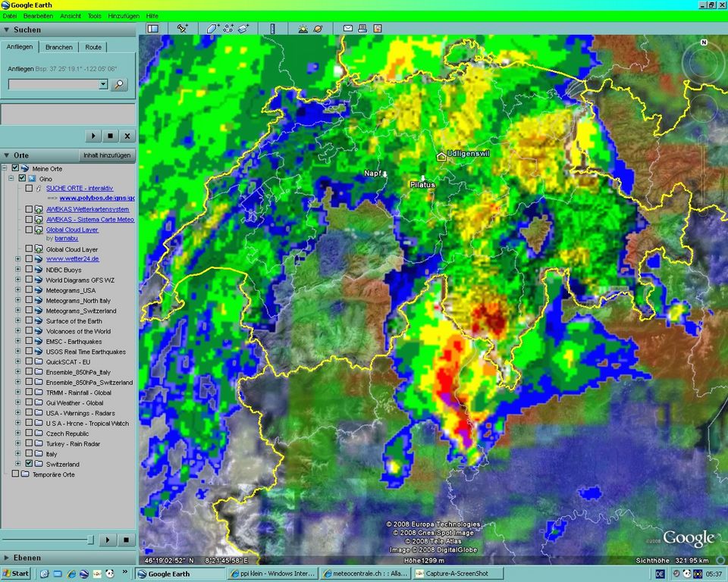Switch to Capture-A-ScreenShot taskbar window
The height and width of the screenshot is (582, 728).
tap(457, 574)
